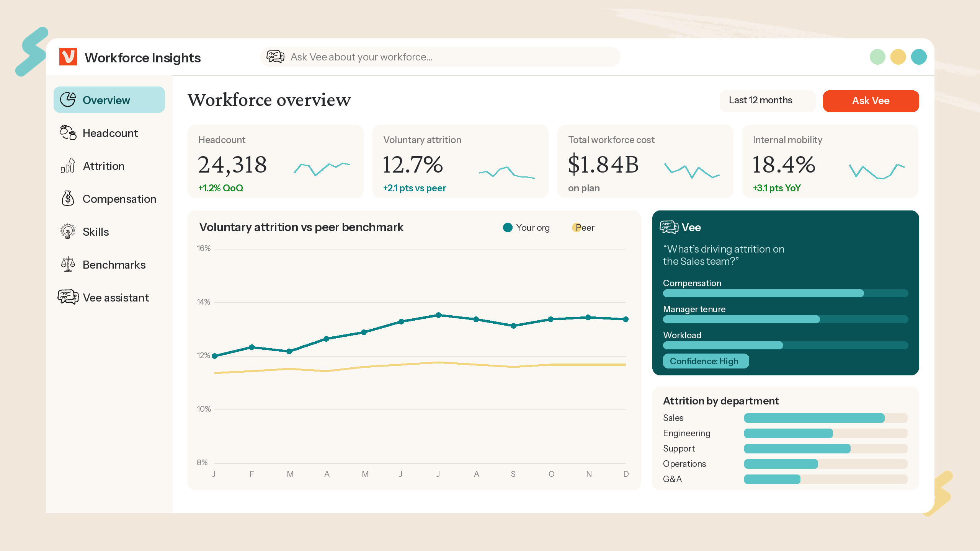Open the Attrition section
This screenshot has width=980, height=551.
click(109, 166)
